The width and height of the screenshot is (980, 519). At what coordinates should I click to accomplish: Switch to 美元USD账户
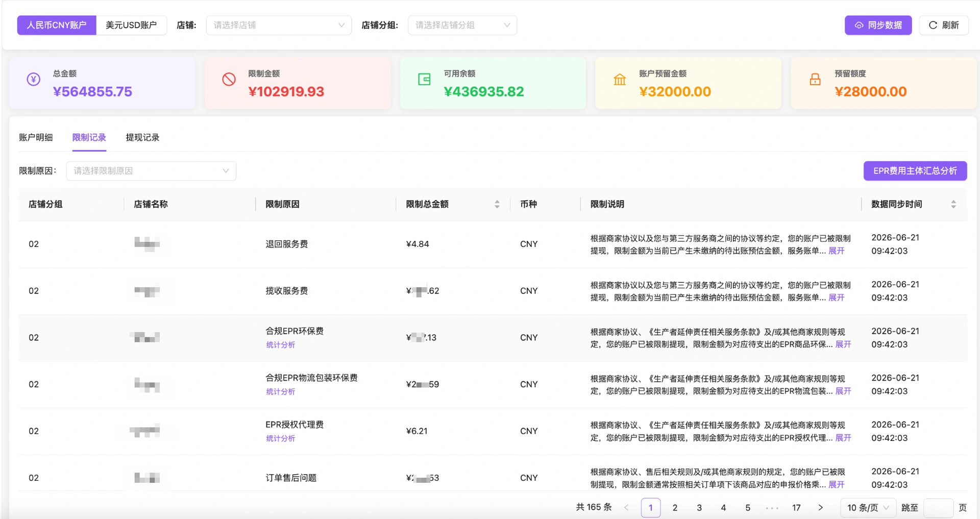[x=131, y=25]
